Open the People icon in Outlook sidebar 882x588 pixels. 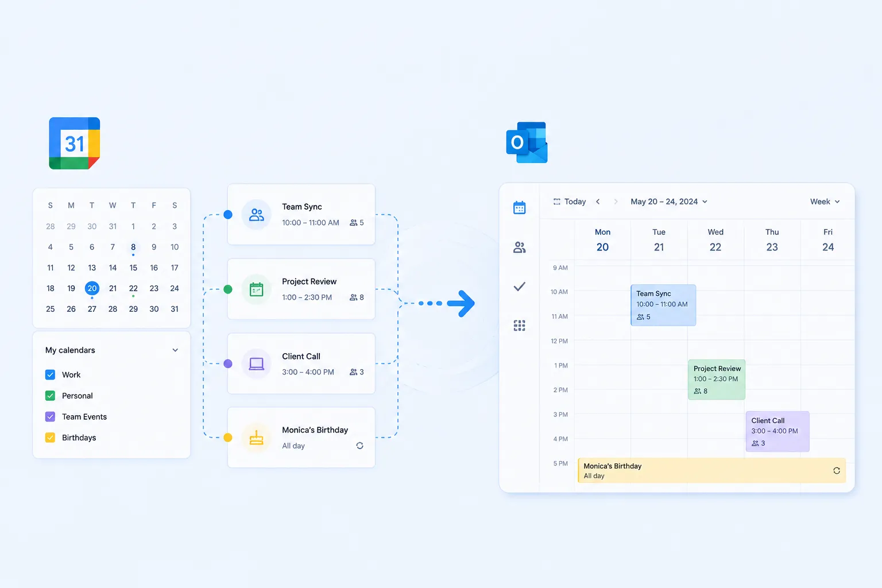click(519, 247)
